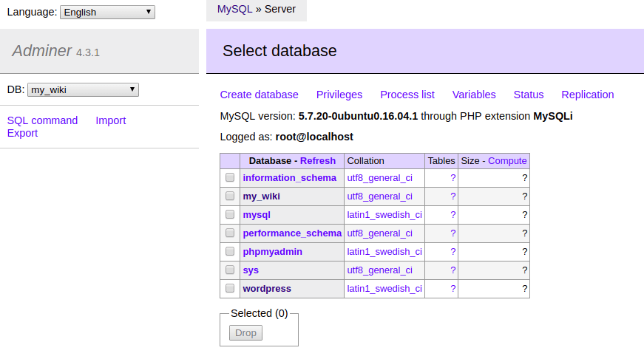Click utf8_general_ci collation of information_schema
The height and width of the screenshot is (359, 644).
point(379,178)
